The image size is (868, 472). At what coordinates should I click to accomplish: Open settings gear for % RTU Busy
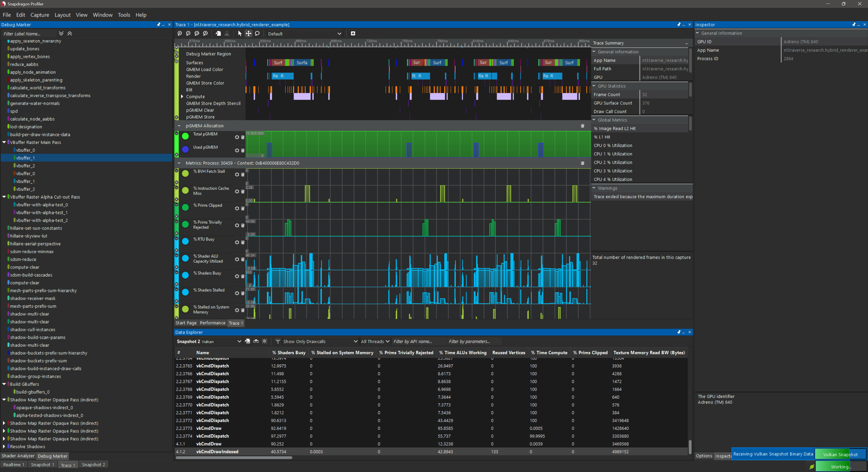point(237,242)
